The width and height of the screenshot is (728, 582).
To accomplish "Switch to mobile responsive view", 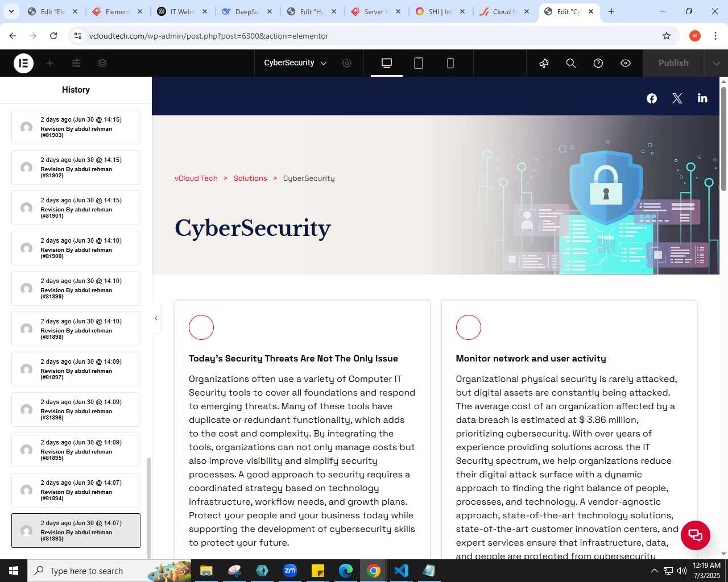I will pyautogui.click(x=450, y=63).
